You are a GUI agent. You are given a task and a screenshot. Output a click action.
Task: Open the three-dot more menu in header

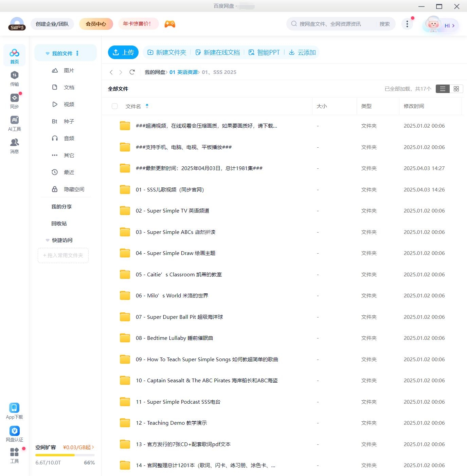(407, 24)
